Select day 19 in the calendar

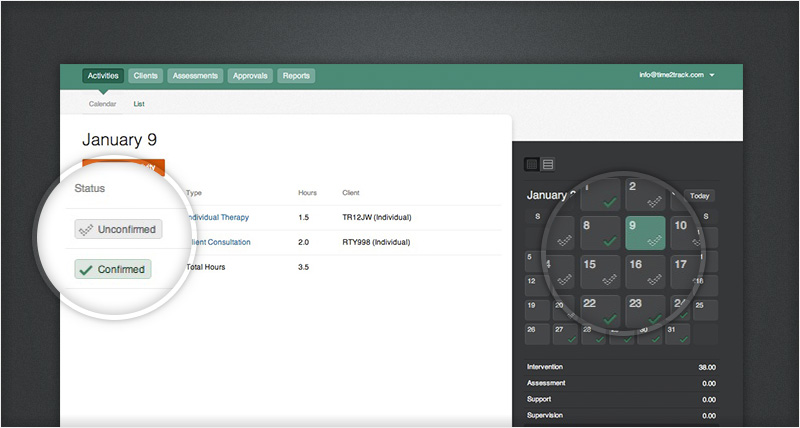pos(537,310)
